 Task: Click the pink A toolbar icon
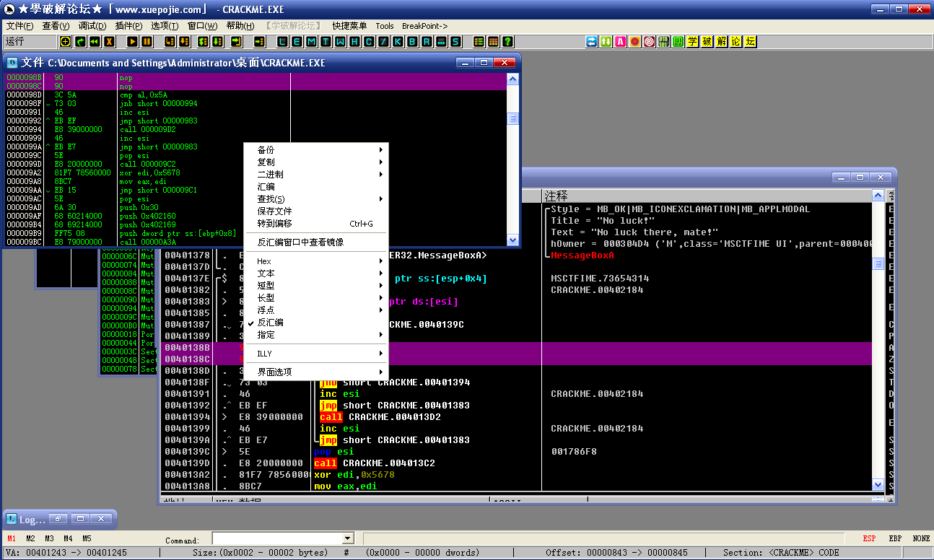pos(620,42)
